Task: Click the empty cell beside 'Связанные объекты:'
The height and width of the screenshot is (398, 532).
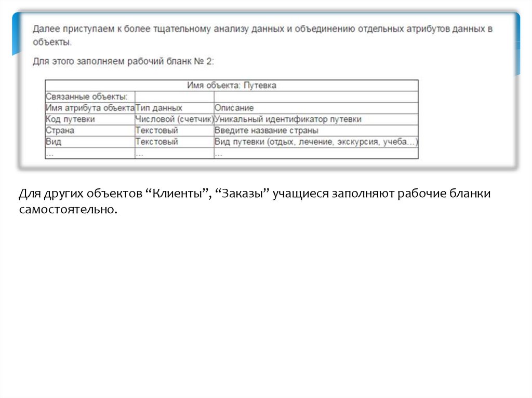Action: click(175, 97)
